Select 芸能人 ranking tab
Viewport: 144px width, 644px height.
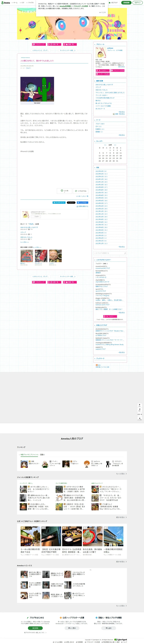[42, 455]
